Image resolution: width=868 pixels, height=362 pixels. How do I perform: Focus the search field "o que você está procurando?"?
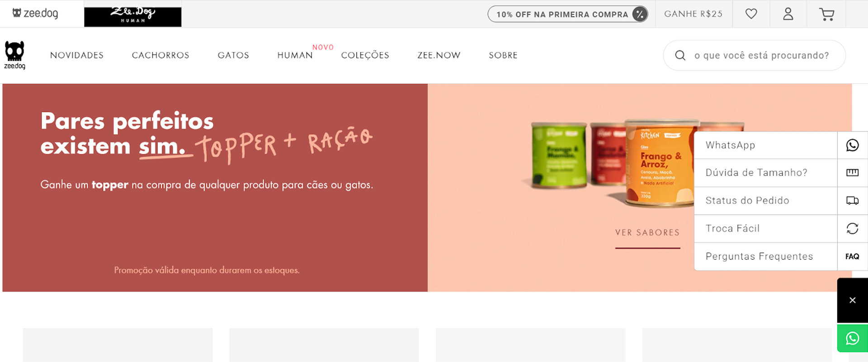(754, 55)
